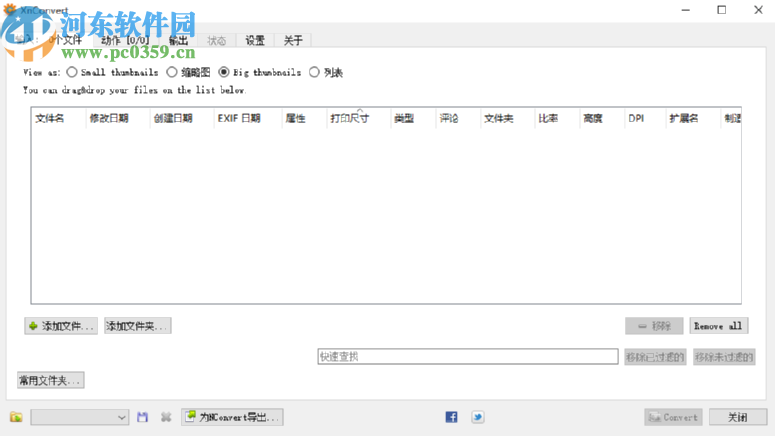Sort by 文件夹 column header

(x=507, y=119)
